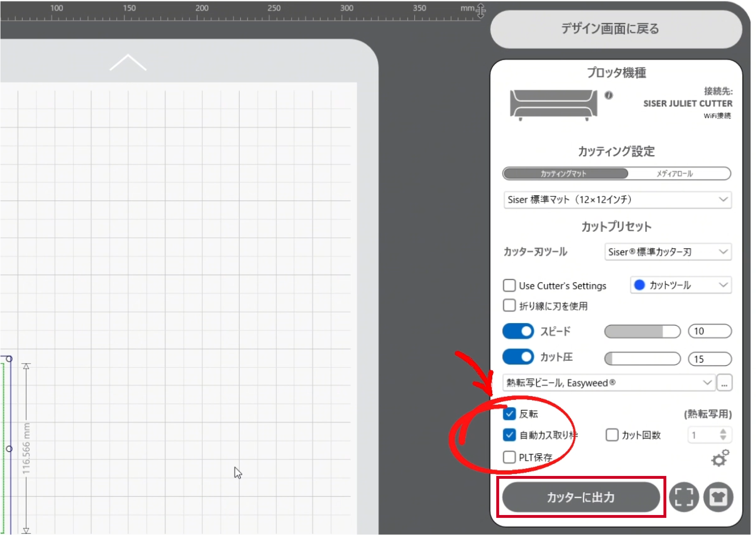
Task: Click the fit-to-frame brackets icon
Action: (684, 497)
